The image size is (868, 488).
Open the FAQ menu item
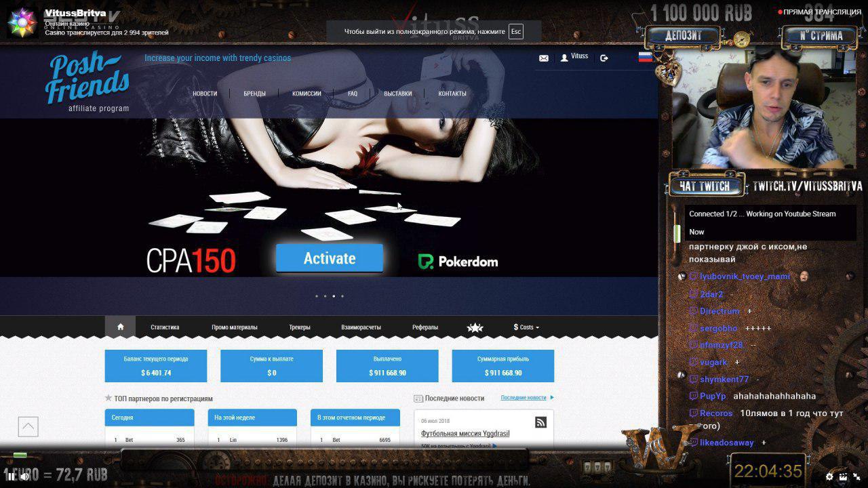[353, 94]
